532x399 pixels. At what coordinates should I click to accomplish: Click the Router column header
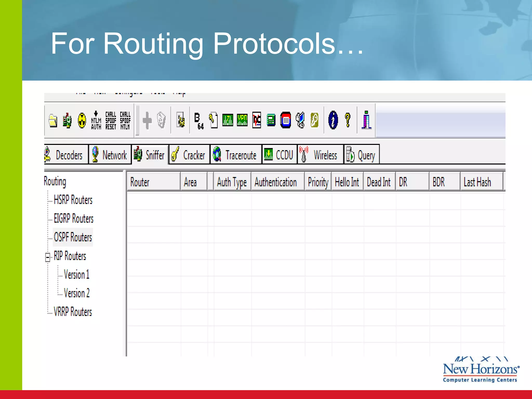click(x=153, y=182)
